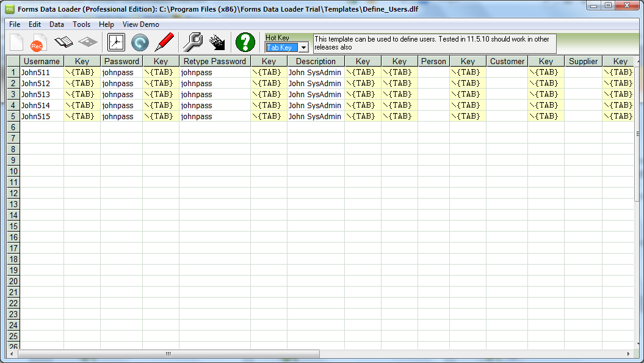Click the FDL application icon in title bar
The image size is (644, 363).
tap(9, 9)
